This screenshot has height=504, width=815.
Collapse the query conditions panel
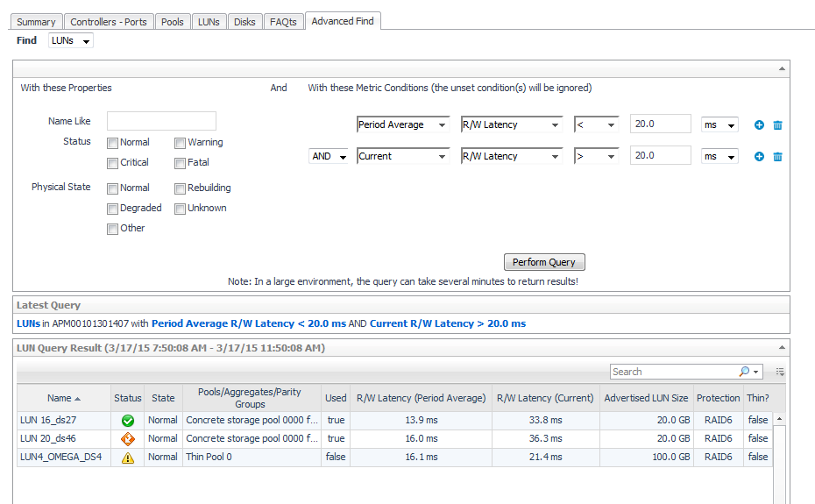(x=782, y=68)
